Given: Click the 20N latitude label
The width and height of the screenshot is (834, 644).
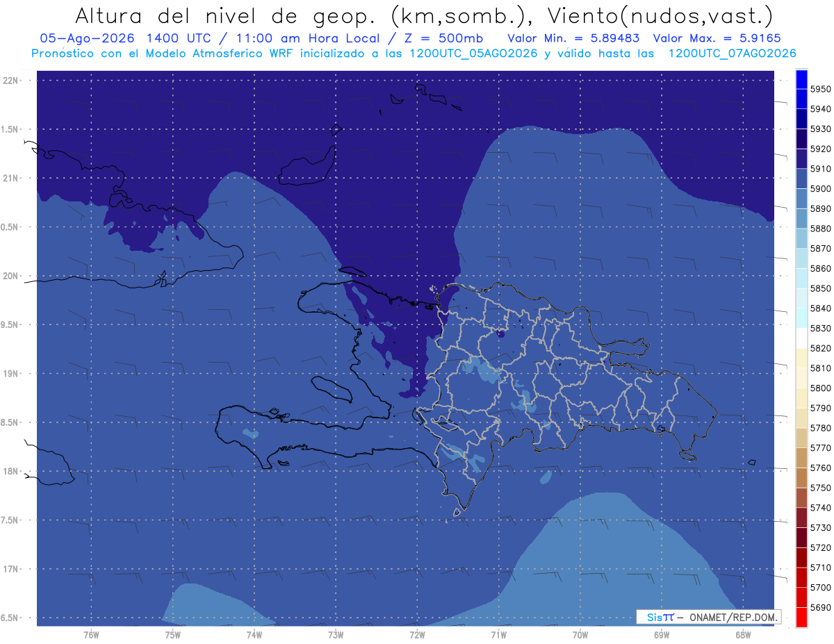Looking at the screenshot, I should [10, 276].
